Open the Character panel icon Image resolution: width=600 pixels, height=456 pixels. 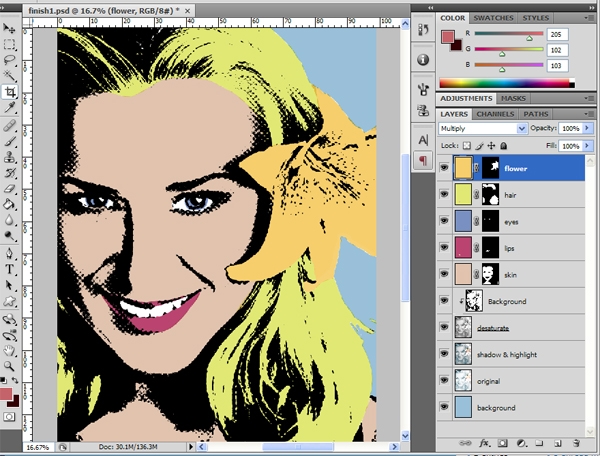[423, 140]
